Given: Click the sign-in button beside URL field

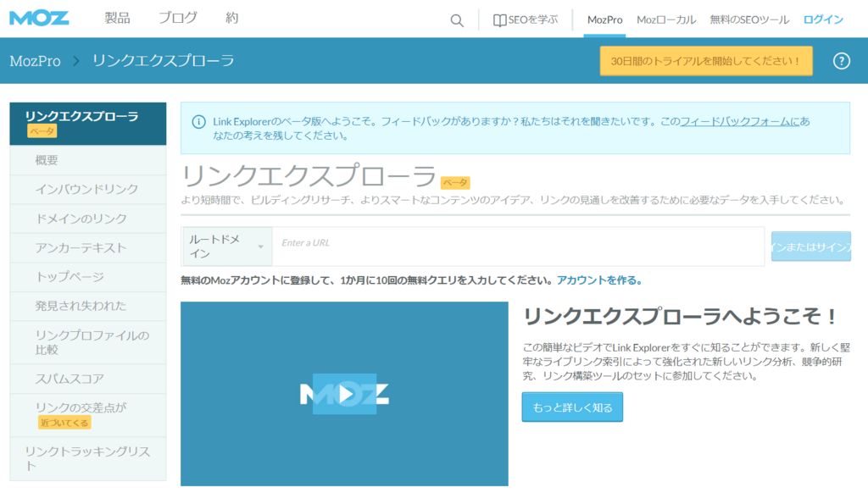Looking at the screenshot, I should pyautogui.click(x=811, y=246).
